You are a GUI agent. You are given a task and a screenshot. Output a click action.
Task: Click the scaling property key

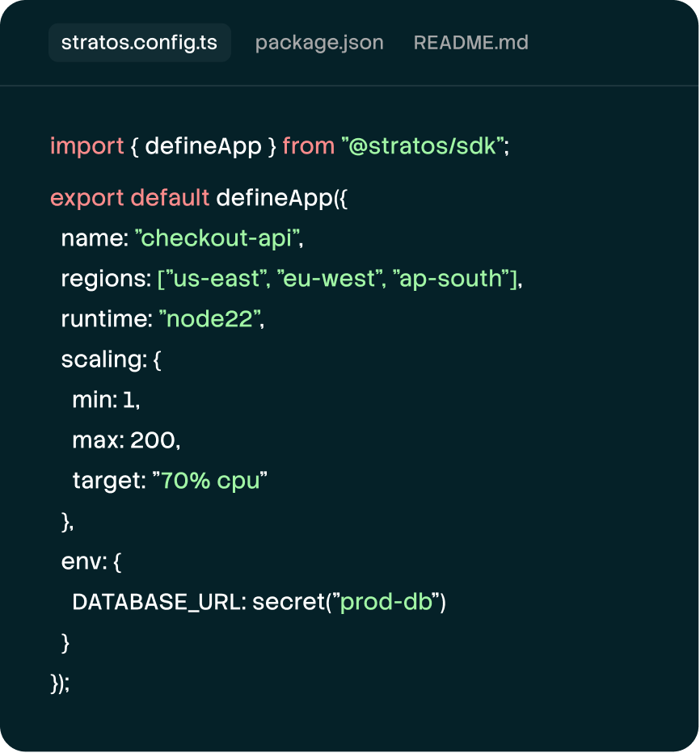tap(103, 360)
